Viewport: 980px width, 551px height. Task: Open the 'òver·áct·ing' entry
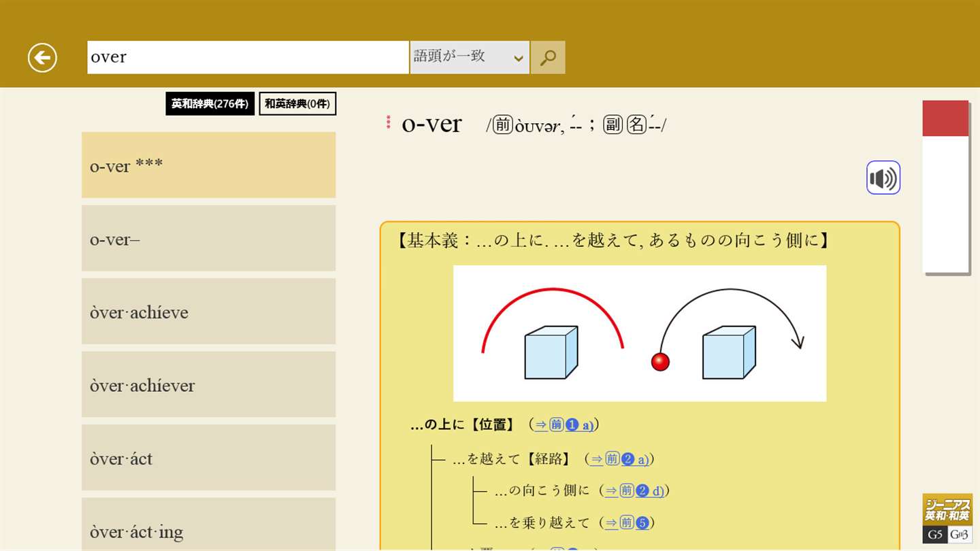click(208, 524)
